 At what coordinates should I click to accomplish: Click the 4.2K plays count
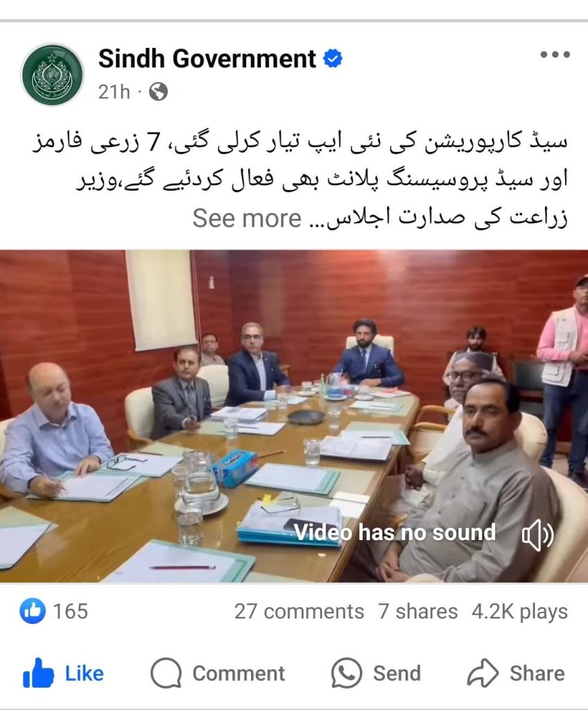point(519,612)
